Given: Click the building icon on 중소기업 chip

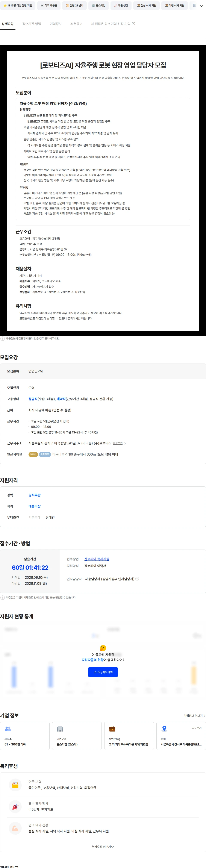Looking at the screenshot, I should 93,6.
